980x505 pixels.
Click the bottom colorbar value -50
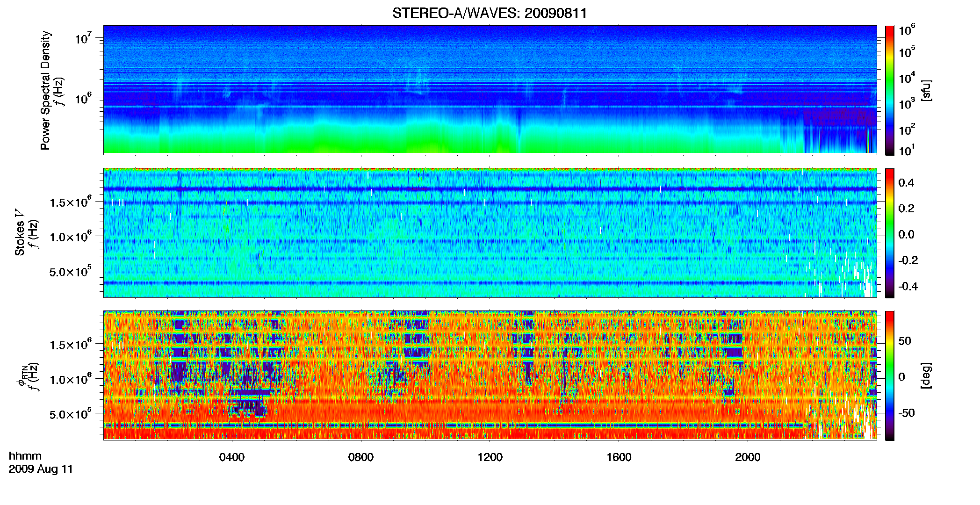pyautogui.click(x=906, y=413)
